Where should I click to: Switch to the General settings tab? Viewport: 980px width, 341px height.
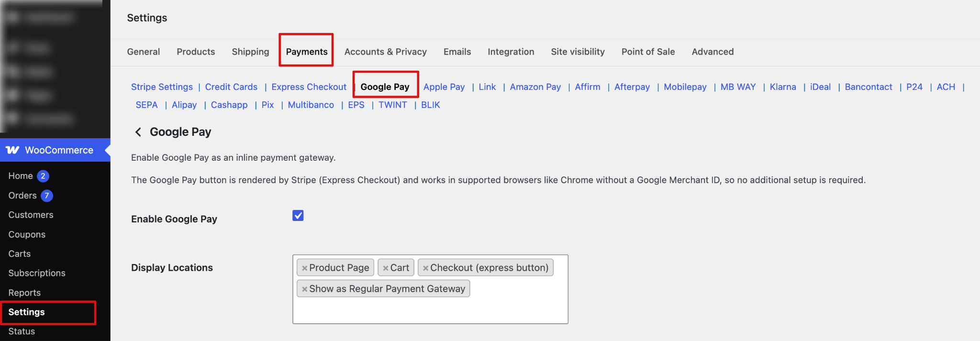coord(144,52)
